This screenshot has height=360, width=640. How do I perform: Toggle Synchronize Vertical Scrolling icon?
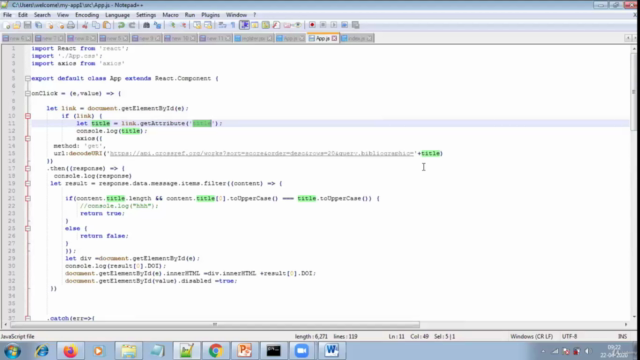point(197,25)
